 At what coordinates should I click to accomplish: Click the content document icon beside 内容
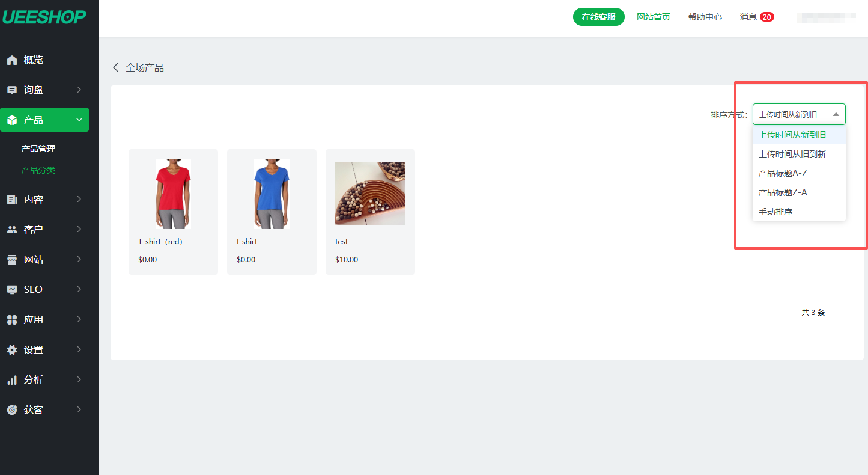pos(12,200)
